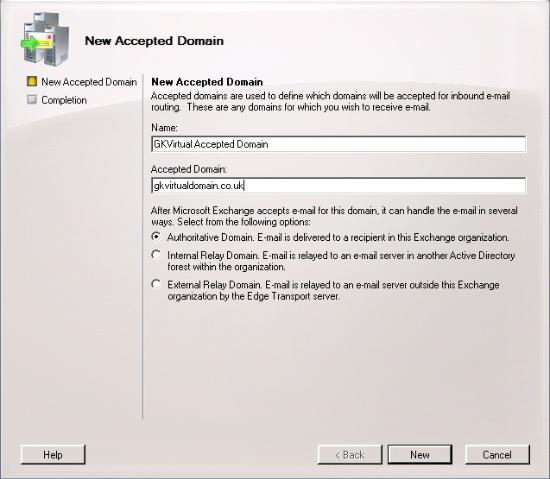The width and height of the screenshot is (550, 479).
Task: Select Authoritative Domain radio button
Action: coord(156,237)
